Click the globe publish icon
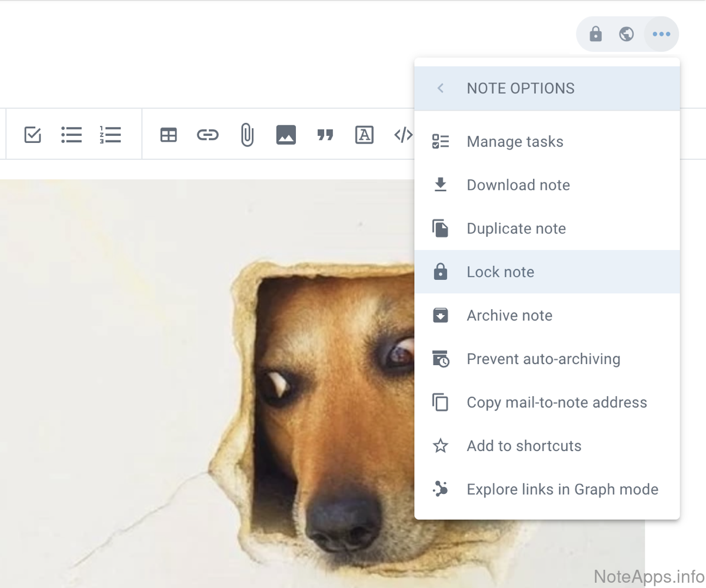The height and width of the screenshot is (588, 706). click(x=627, y=34)
